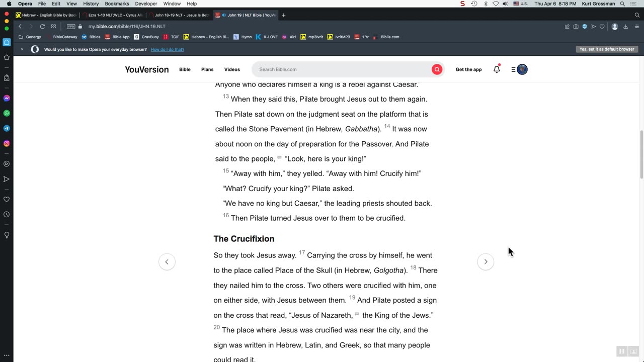Click the page vertical scrollbar thumb
Image resolution: width=644 pixels, height=362 pixels.
point(641,154)
